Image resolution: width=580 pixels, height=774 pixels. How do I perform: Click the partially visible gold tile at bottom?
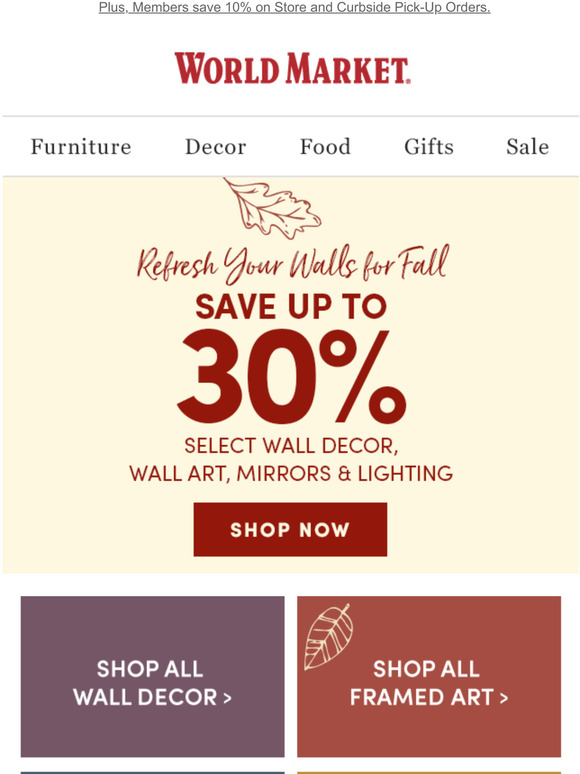click(429, 773)
